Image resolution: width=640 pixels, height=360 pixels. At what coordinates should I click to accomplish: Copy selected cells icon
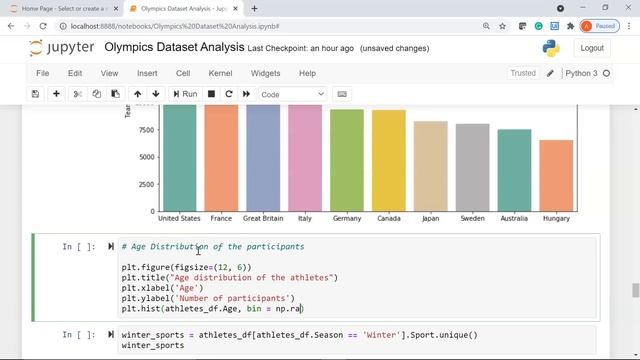click(x=97, y=94)
